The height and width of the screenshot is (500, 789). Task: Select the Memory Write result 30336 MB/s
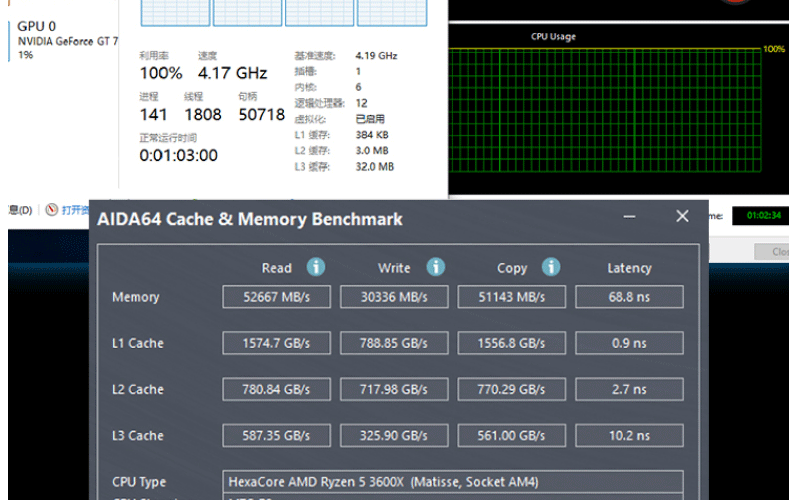394,297
